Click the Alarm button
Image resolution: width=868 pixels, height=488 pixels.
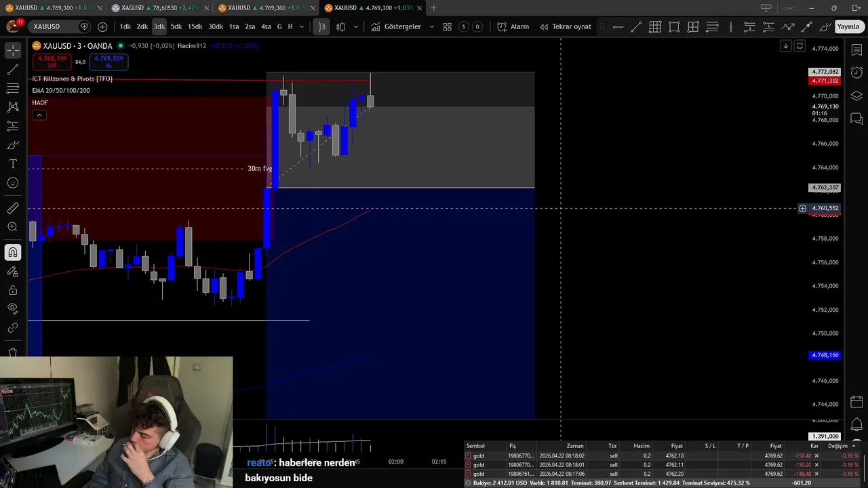coord(513,26)
